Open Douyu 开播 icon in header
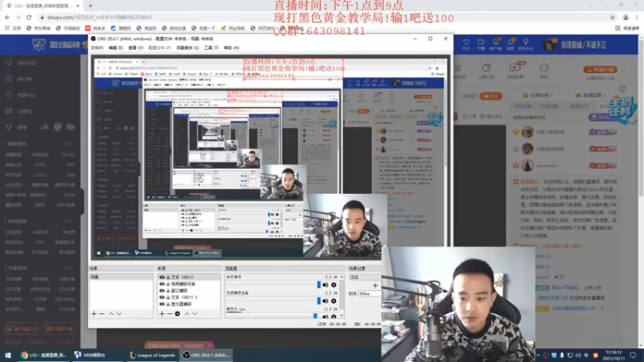This screenshot has width=644, height=362. click(x=481, y=44)
